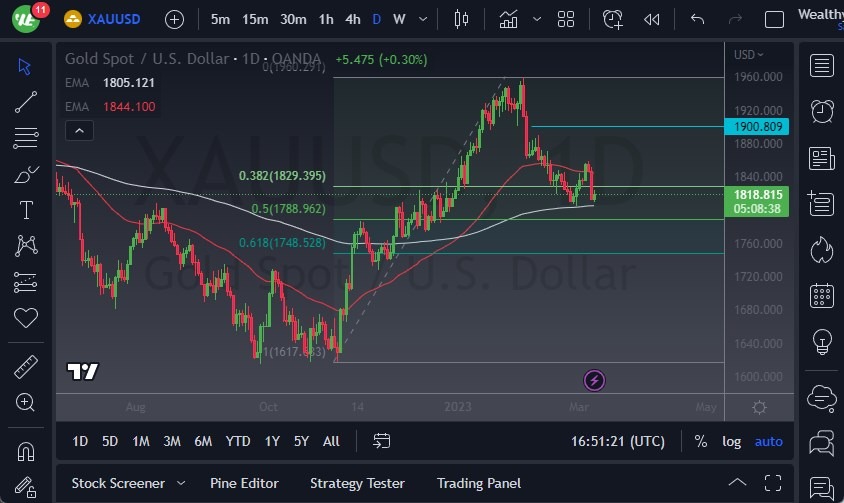Select the measure ruler tool

pos(26,367)
